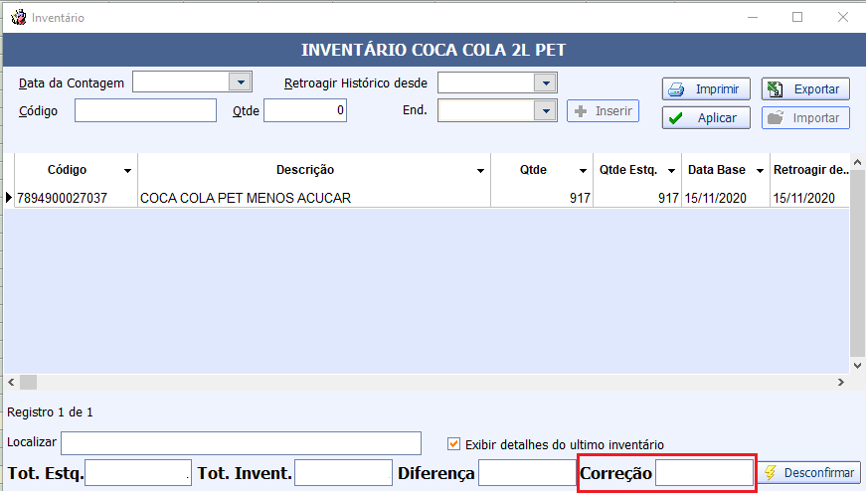Click the Diferença field
868x493 pixels.
pos(527,473)
